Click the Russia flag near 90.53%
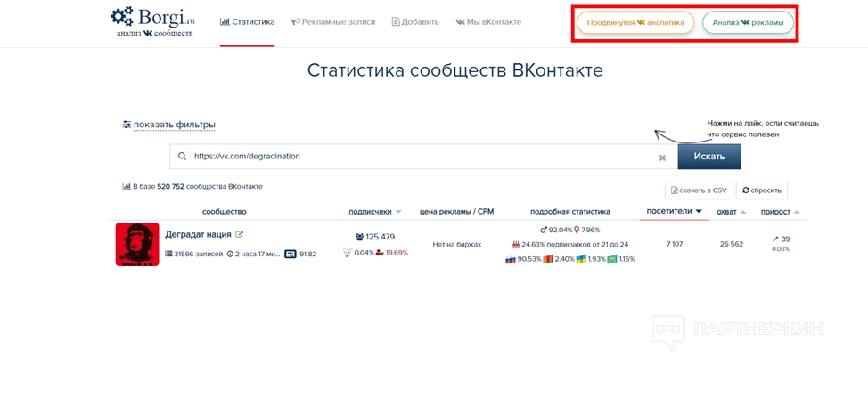The height and width of the screenshot is (397, 868). [511, 259]
